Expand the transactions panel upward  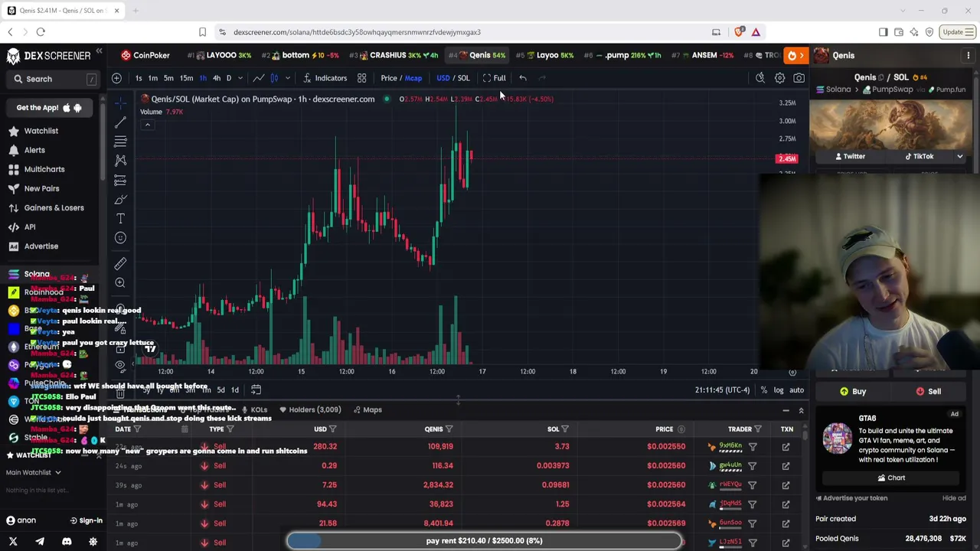pyautogui.click(x=802, y=411)
